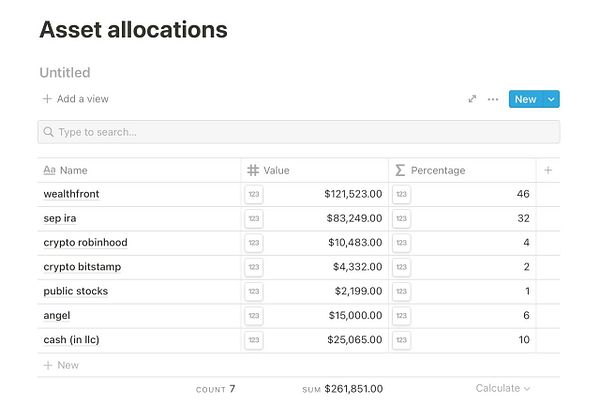Click the number icon beside $15,000.00

(x=254, y=316)
